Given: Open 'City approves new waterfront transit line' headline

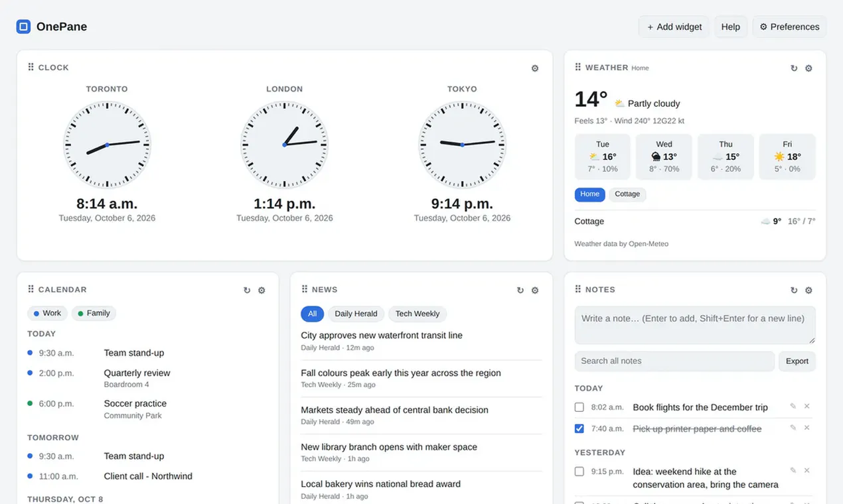Looking at the screenshot, I should coord(382,336).
